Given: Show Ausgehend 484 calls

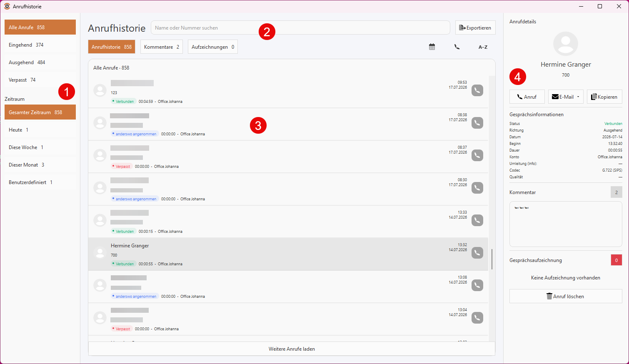Looking at the screenshot, I should click(x=40, y=62).
